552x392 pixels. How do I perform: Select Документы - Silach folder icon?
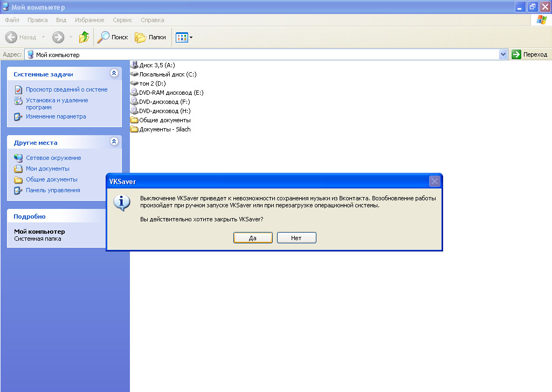(134, 129)
